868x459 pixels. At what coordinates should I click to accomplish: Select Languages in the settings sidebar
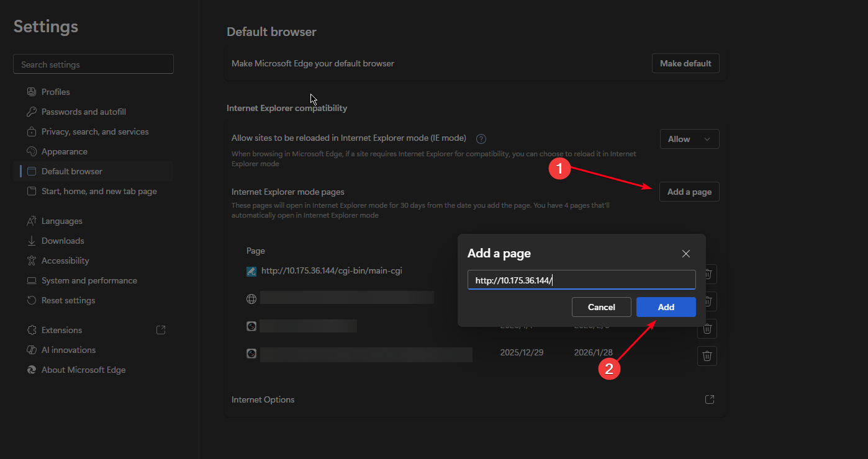point(61,221)
